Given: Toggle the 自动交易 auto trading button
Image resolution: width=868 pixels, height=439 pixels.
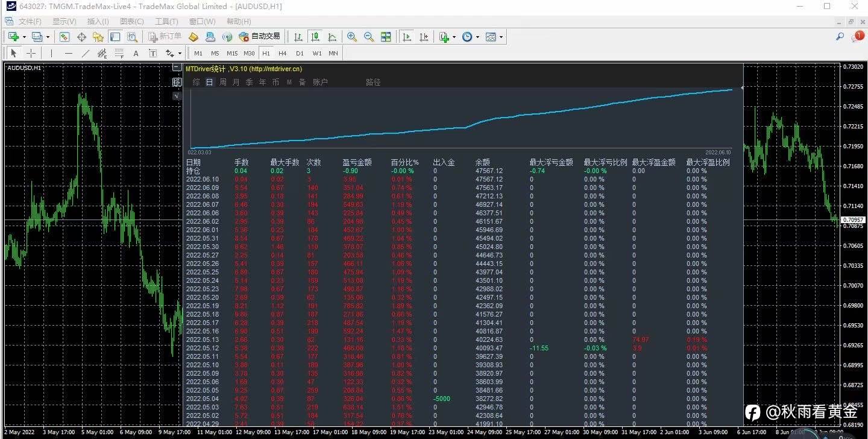Looking at the screenshot, I should click(x=260, y=37).
